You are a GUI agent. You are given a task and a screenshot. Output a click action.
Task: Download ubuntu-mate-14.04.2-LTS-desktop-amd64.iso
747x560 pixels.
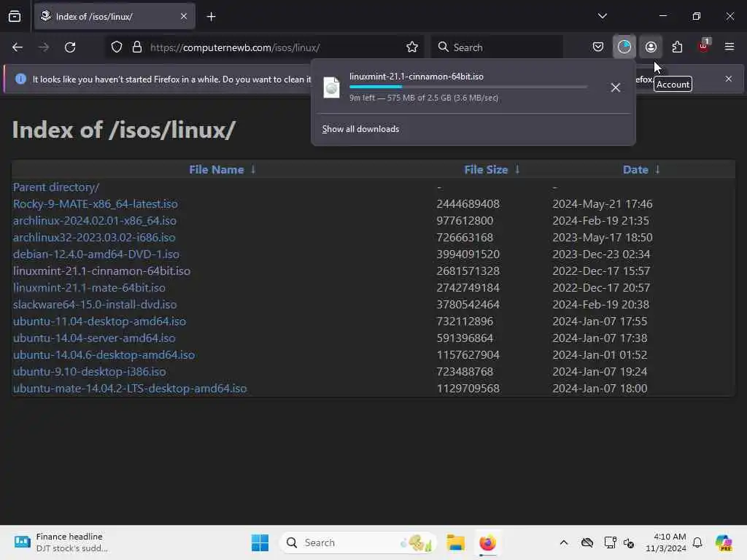[x=130, y=389]
